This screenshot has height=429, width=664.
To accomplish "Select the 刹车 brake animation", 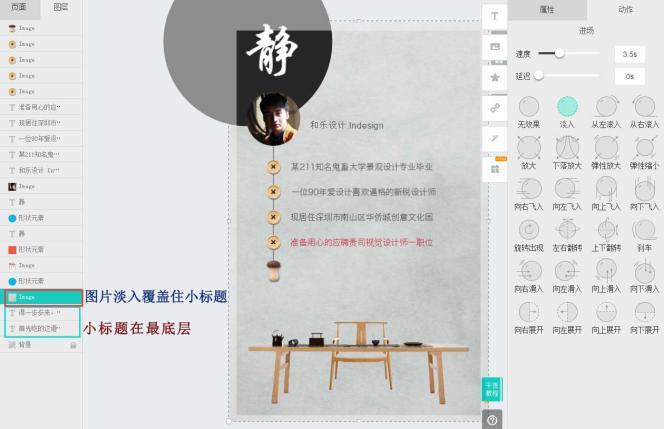I will click(645, 235).
